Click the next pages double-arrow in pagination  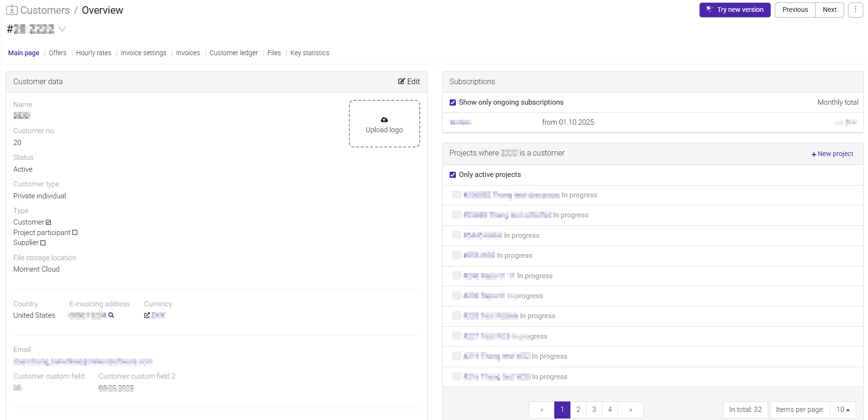coord(630,410)
